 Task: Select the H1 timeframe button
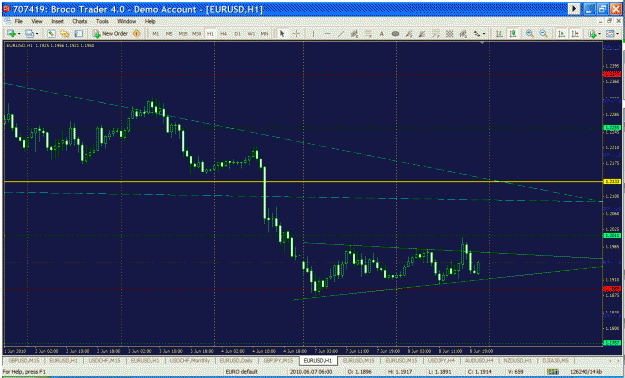[210, 34]
